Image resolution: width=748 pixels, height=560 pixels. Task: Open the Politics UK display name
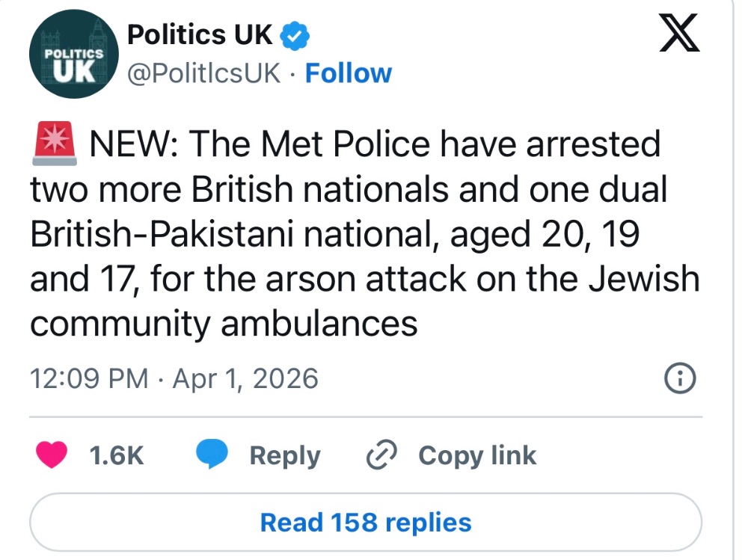[199, 34]
